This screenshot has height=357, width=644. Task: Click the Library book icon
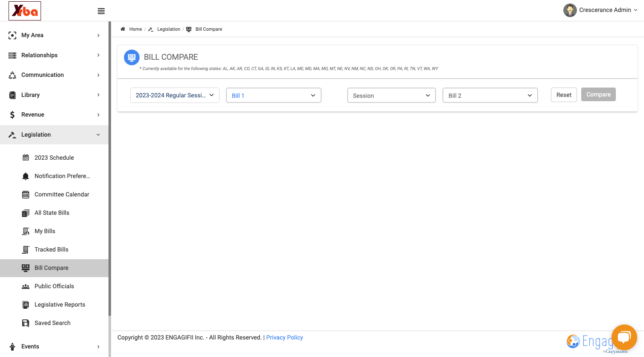pos(12,95)
